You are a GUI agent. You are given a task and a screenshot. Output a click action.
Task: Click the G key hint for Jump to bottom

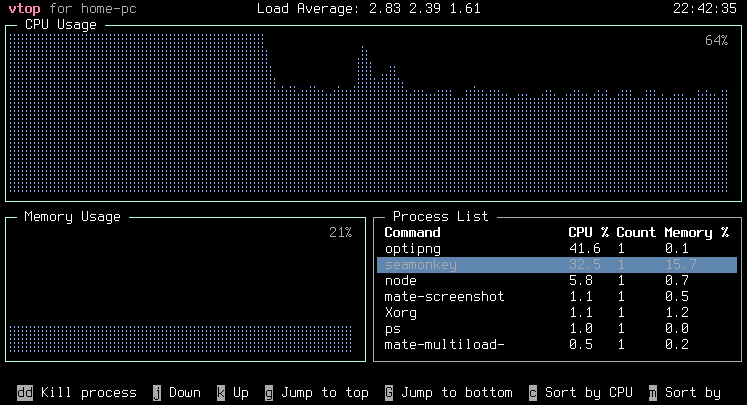389,393
